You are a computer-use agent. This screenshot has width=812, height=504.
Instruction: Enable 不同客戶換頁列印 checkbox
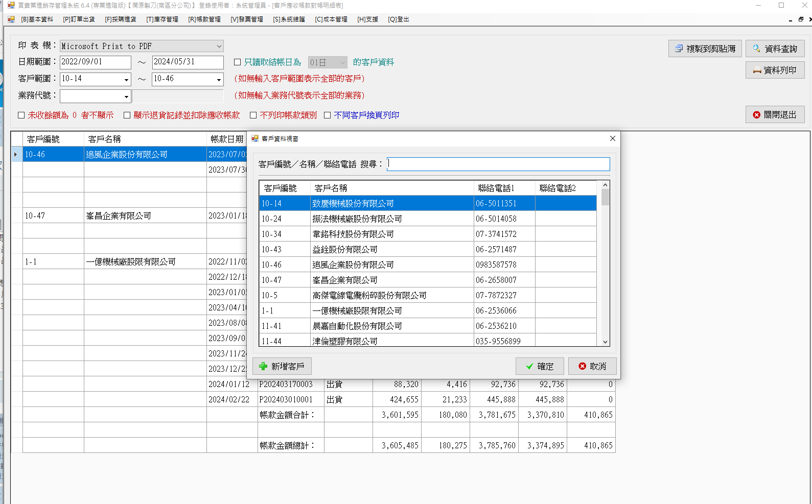(x=327, y=115)
